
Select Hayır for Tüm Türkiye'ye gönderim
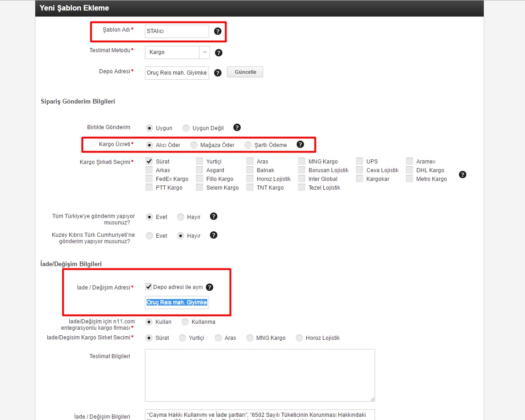tap(181, 217)
